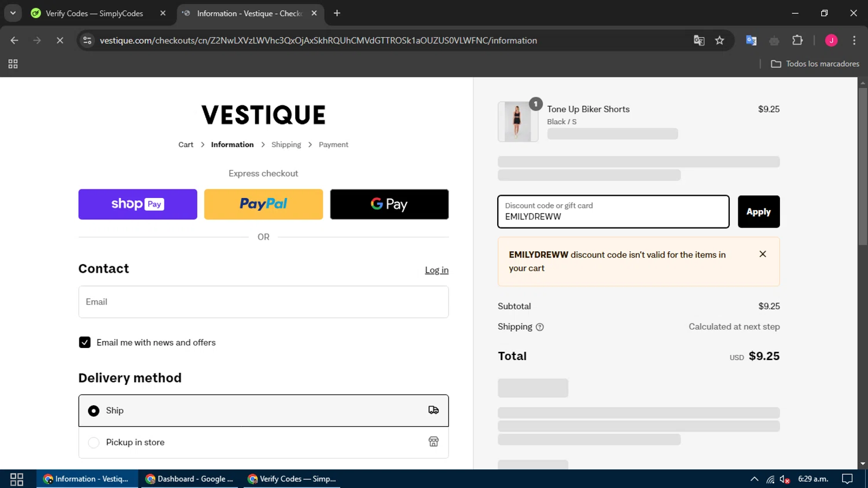The height and width of the screenshot is (488, 868).
Task: Open a new browser tab
Action: tap(337, 13)
